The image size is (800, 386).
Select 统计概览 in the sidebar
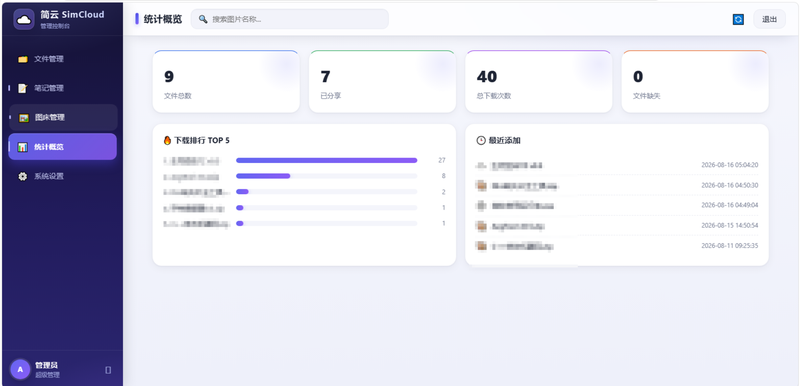point(63,147)
